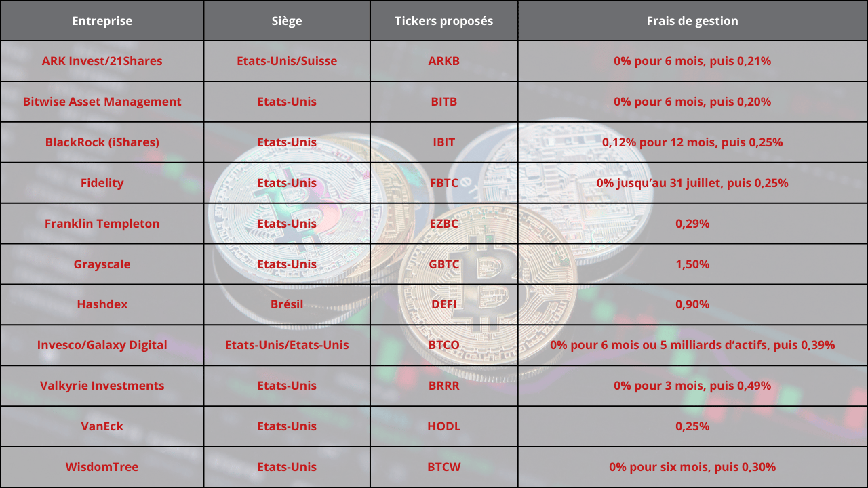Click WisdomTree's fee cell with 0,30%
Screen dimensions: 868x488
pyautogui.click(x=692, y=467)
